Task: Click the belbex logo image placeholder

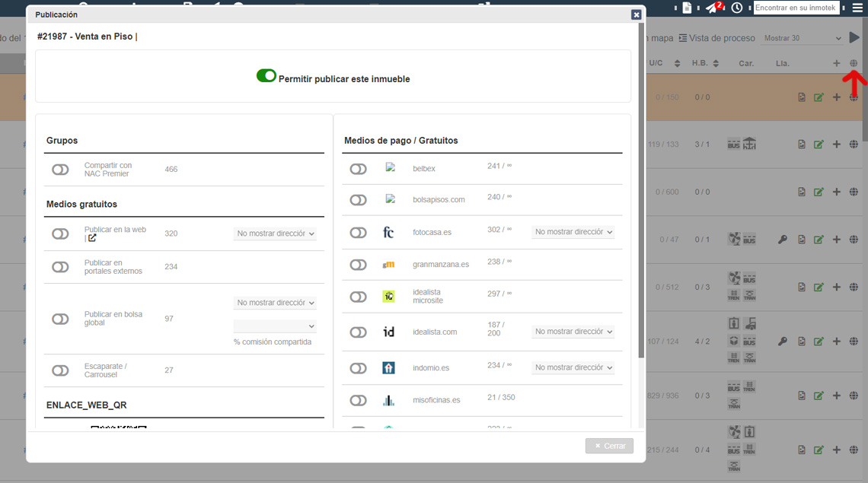Action: coord(391,167)
